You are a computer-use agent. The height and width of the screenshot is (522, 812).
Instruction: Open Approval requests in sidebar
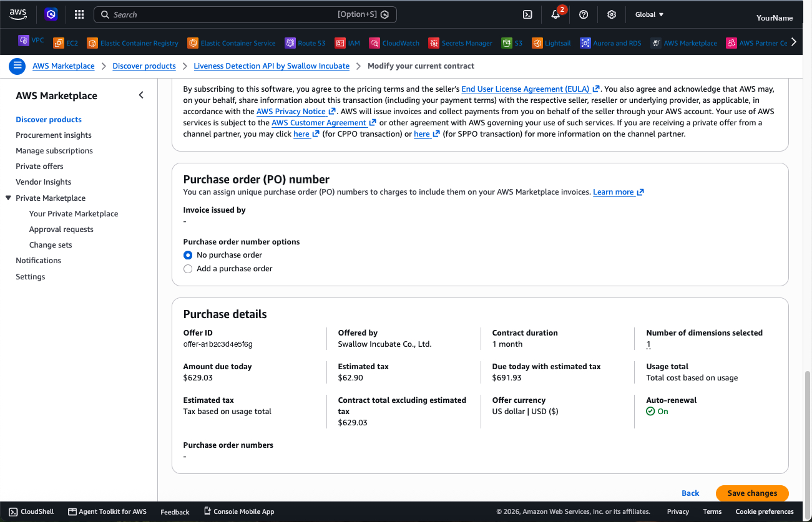pyautogui.click(x=61, y=230)
